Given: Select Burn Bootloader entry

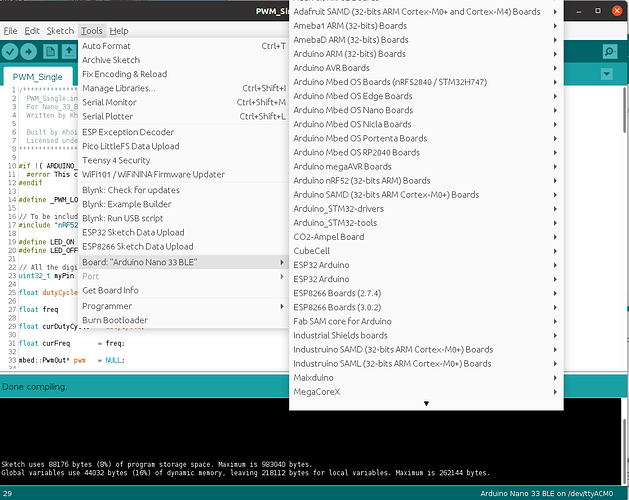Looking at the screenshot, I should click(184, 320).
